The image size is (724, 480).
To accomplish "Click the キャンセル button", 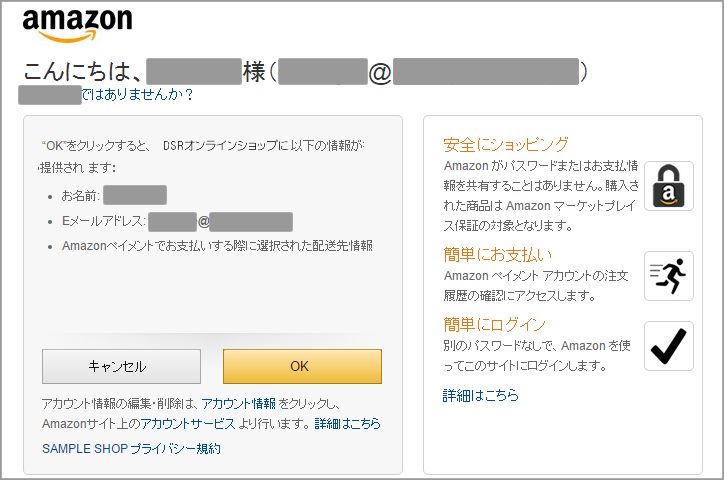I will (121, 366).
